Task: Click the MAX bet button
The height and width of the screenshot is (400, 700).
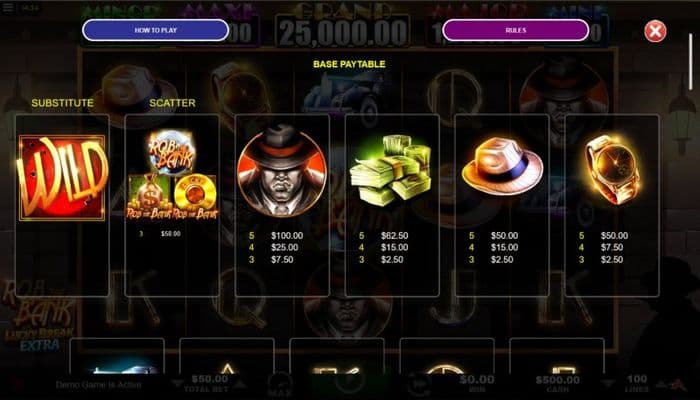Action: (x=280, y=386)
